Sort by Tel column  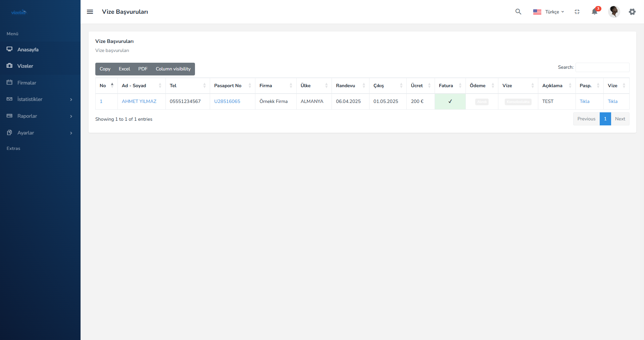pyautogui.click(x=188, y=86)
